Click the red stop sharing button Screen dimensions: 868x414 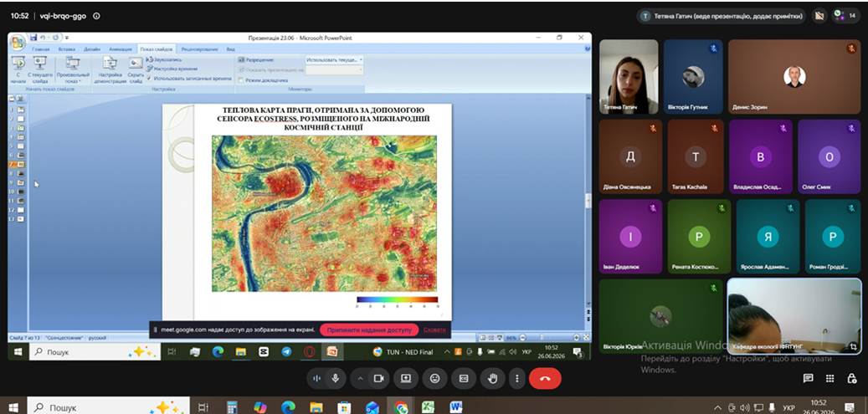tap(369, 330)
